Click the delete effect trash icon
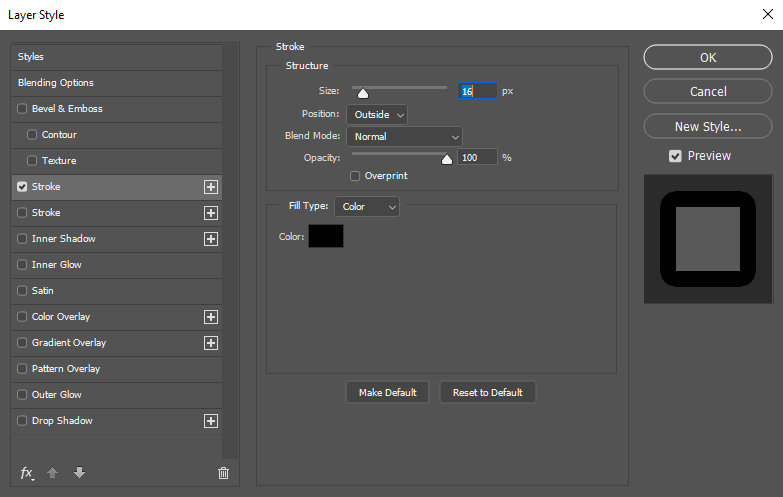The height and width of the screenshot is (497, 783). tap(223, 473)
